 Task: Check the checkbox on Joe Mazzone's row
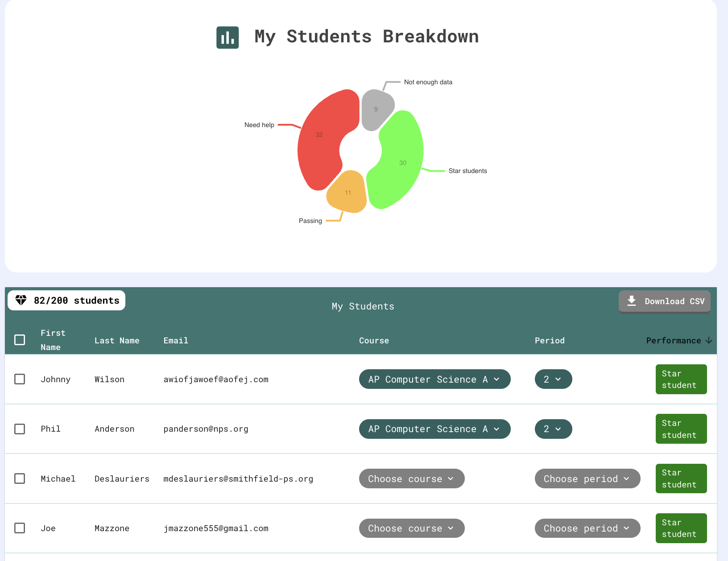pos(20,528)
